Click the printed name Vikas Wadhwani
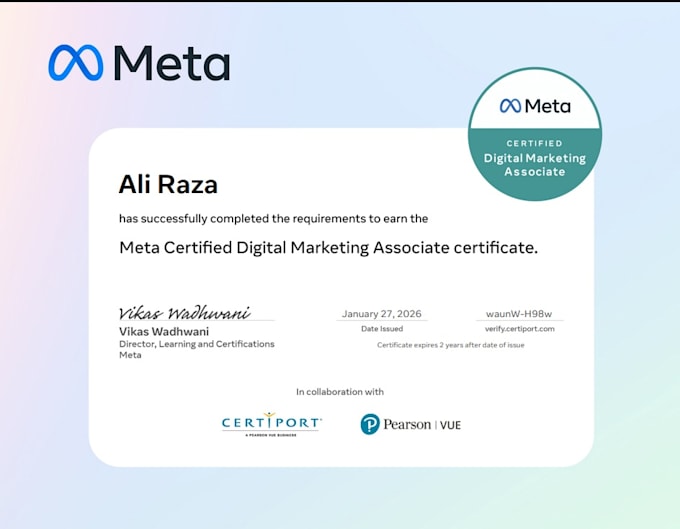The height and width of the screenshot is (529, 680). (164, 331)
